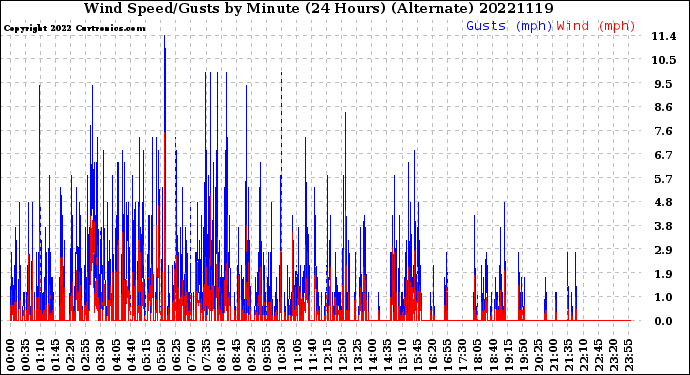This screenshot has height=375, width=690.
Task: Click the 14:35 time axis label
Action: pyautogui.click(x=387, y=354)
